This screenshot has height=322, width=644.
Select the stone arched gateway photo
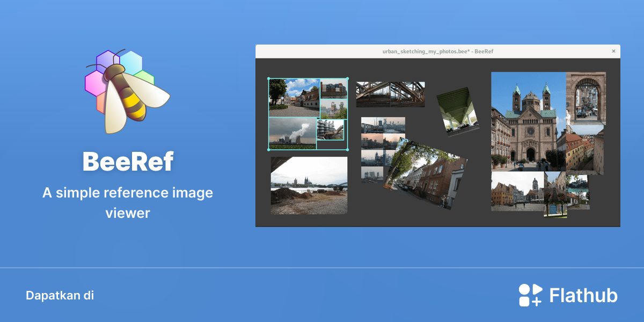(x=586, y=99)
